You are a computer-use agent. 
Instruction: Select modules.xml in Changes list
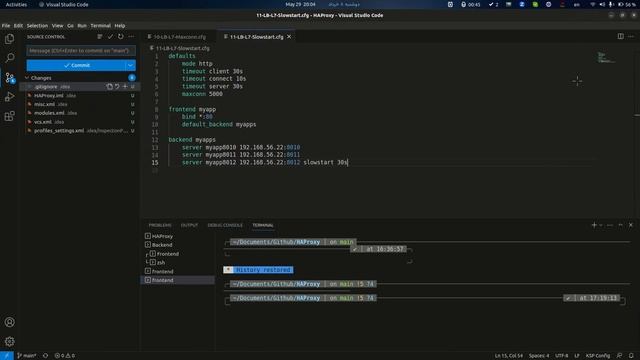pos(80,113)
